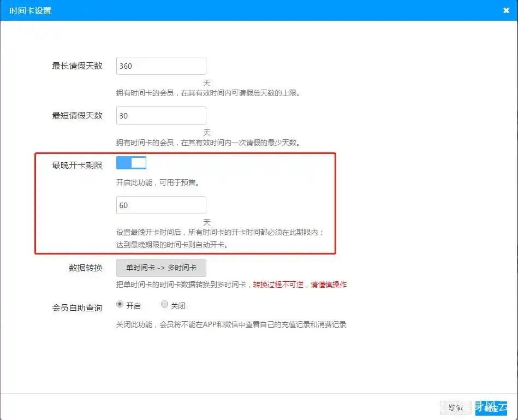Viewport: 518px width, 420px height.
Task: Click the 最长请假天数 label
Action: (x=78, y=66)
